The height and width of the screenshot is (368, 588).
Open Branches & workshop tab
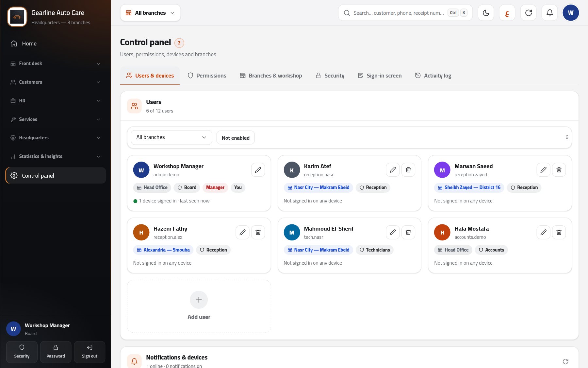(271, 76)
